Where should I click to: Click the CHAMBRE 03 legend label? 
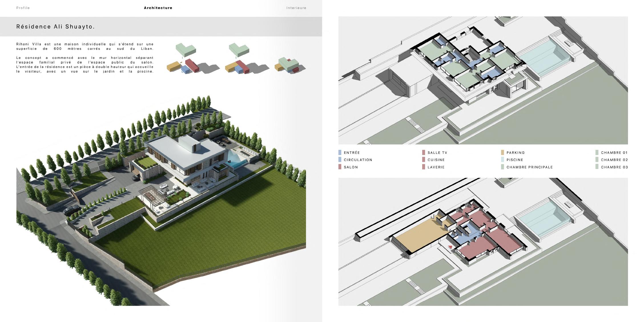pyautogui.click(x=614, y=167)
